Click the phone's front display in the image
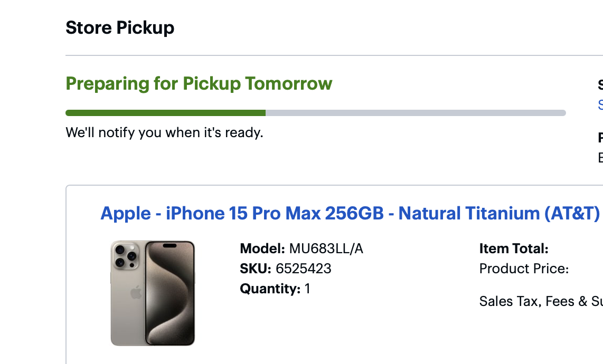 click(169, 293)
